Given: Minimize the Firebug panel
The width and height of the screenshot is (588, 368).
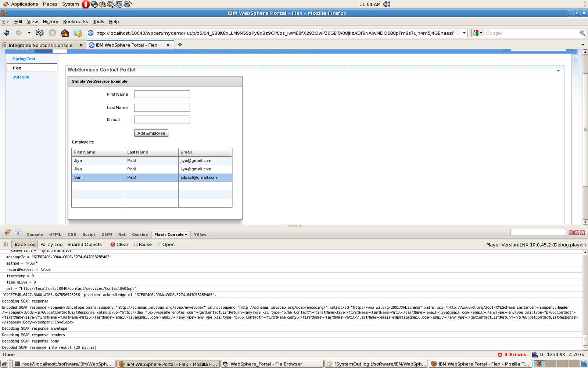Looking at the screenshot, I should tap(571, 233).
